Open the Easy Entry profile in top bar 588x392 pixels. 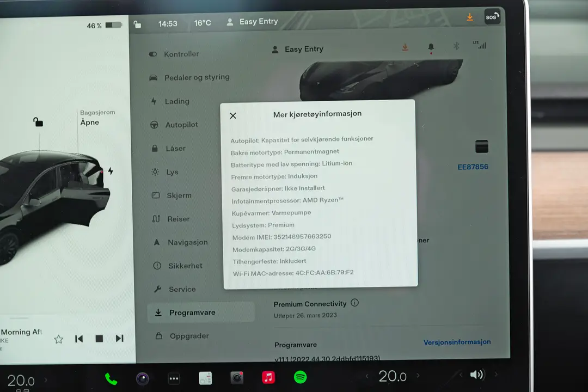[253, 22]
